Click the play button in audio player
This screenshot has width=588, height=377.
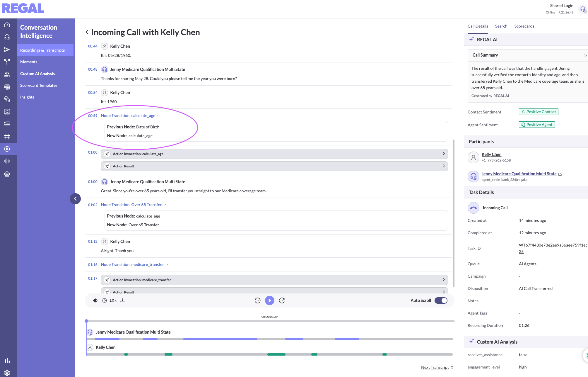click(x=269, y=300)
